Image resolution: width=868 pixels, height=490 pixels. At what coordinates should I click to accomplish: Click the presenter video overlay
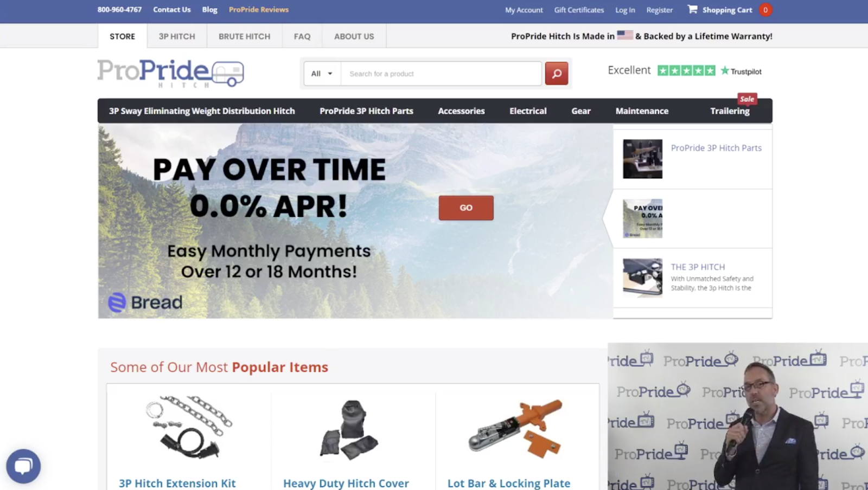[x=738, y=416]
